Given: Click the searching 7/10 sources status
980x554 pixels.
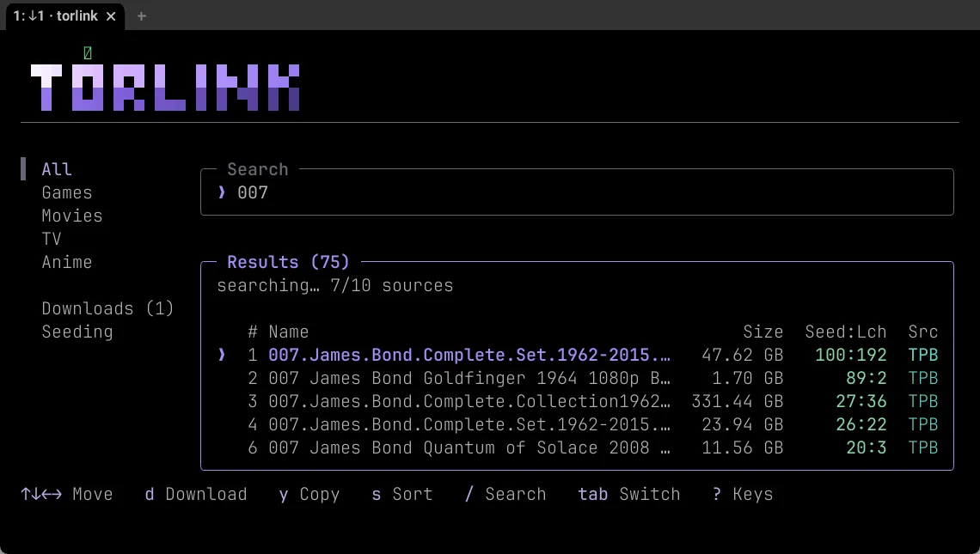Looking at the screenshot, I should pyautogui.click(x=335, y=285).
